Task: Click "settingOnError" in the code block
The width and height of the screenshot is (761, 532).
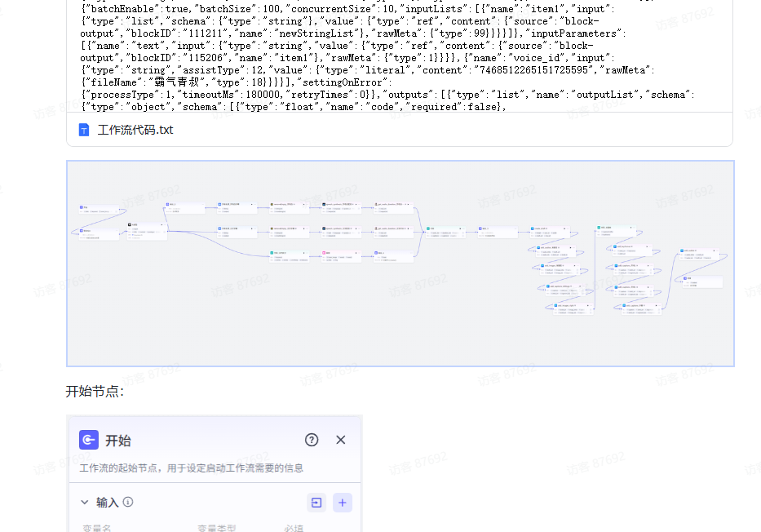Action: point(342,82)
